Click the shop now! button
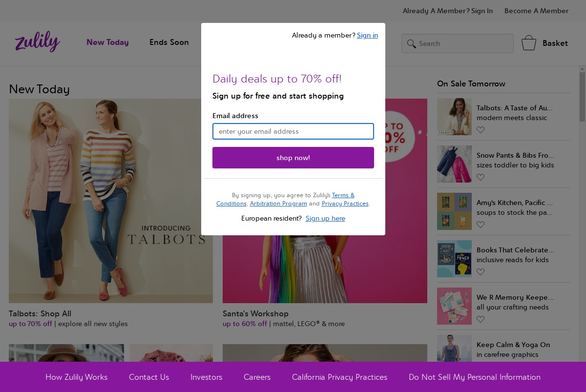This screenshot has height=392, width=586. [293, 158]
